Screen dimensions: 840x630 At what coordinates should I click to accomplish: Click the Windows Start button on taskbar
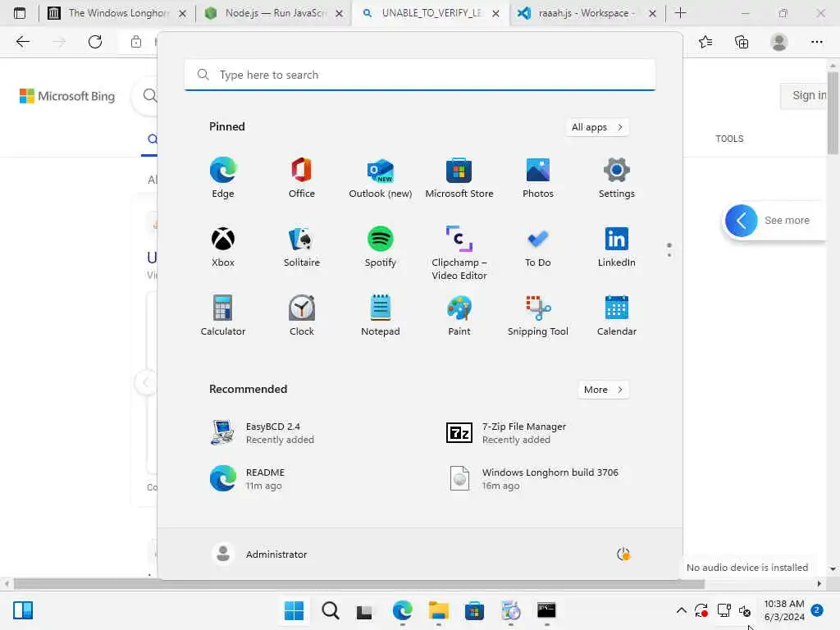point(294,610)
